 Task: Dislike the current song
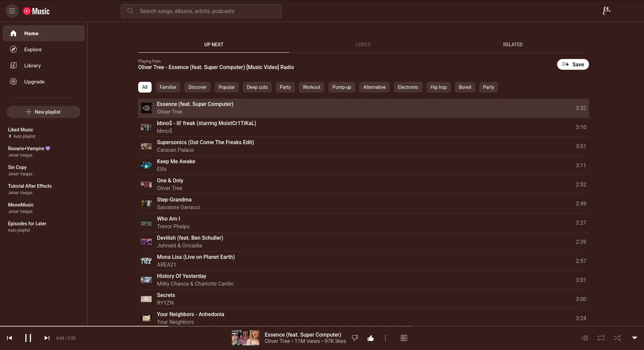point(355,338)
